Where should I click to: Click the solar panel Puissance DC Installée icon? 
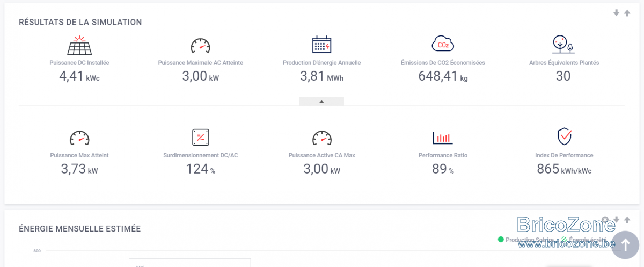pos(79,46)
